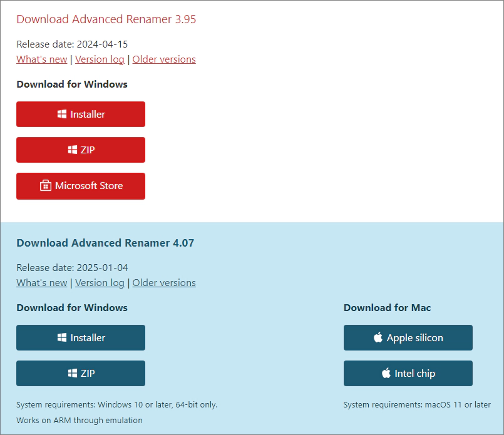Click the text Release date: 2024-04-15
This screenshot has height=435, width=504.
point(72,44)
